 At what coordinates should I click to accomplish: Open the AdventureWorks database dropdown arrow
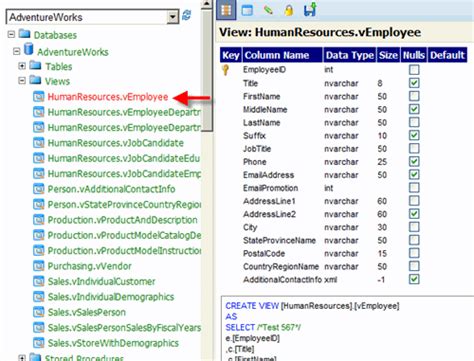(172, 17)
